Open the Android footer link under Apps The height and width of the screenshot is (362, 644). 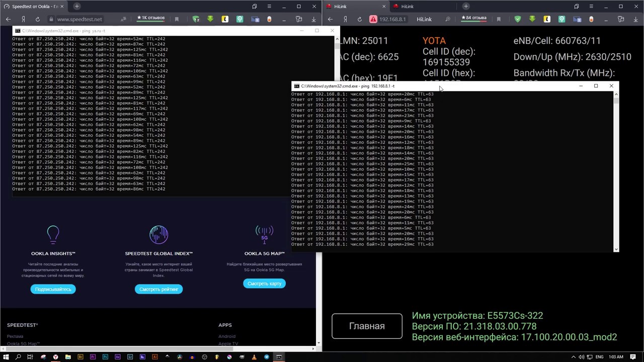[227, 336]
